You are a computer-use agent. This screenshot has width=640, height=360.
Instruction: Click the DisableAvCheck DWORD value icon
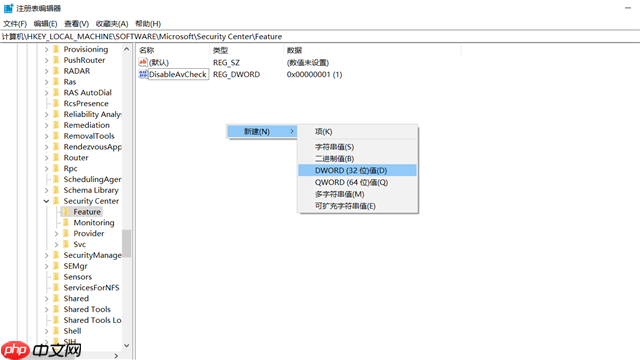143,74
